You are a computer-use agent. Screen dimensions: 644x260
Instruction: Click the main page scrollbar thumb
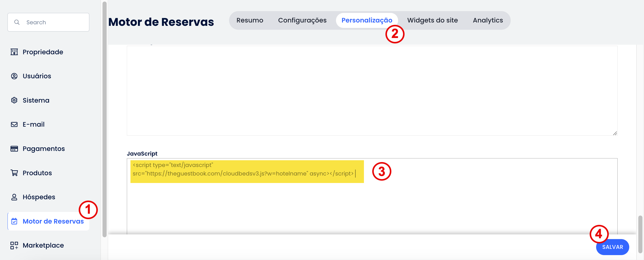[x=640, y=234]
